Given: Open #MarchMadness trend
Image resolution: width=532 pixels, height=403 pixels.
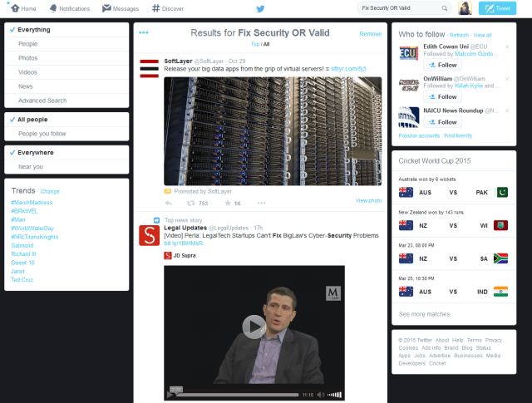Looking at the screenshot, I should coord(32,203).
